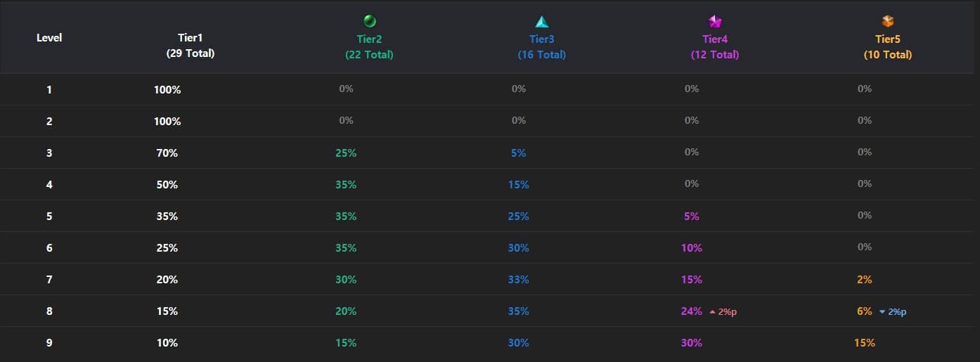Click the 15% Tier5 value at level 9
The height and width of the screenshot is (362, 980).
pyautogui.click(x=865, y=343)
